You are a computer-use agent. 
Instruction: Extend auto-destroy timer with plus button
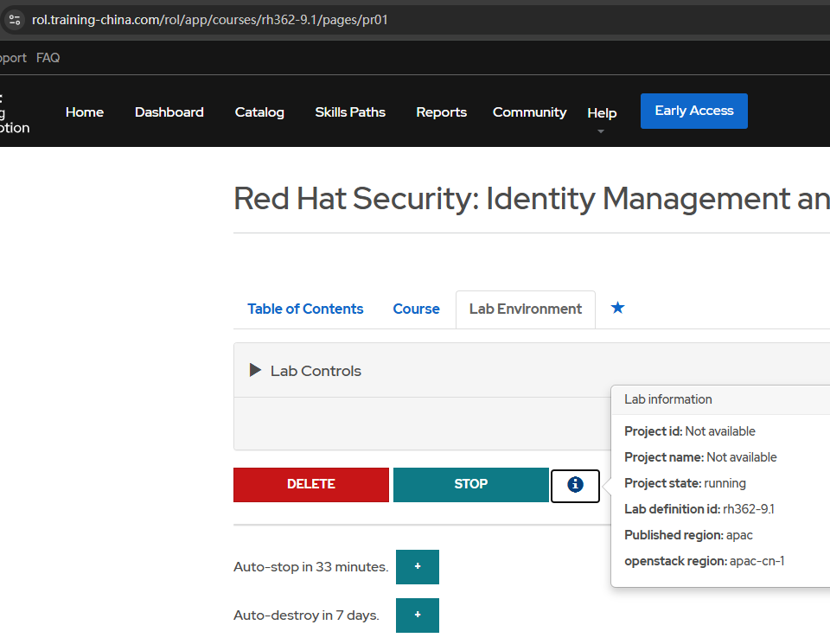pyautogui.click(x=418, y=615)
